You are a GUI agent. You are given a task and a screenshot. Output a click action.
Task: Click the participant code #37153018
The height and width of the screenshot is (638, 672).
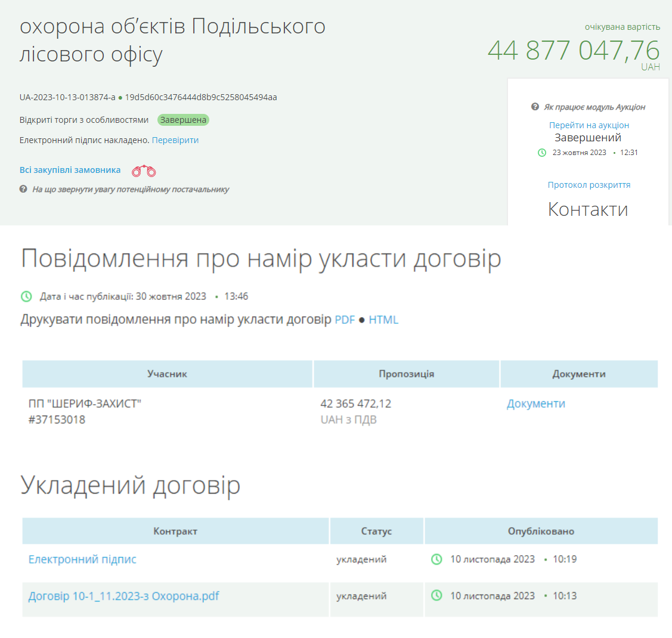click(57, 420)
